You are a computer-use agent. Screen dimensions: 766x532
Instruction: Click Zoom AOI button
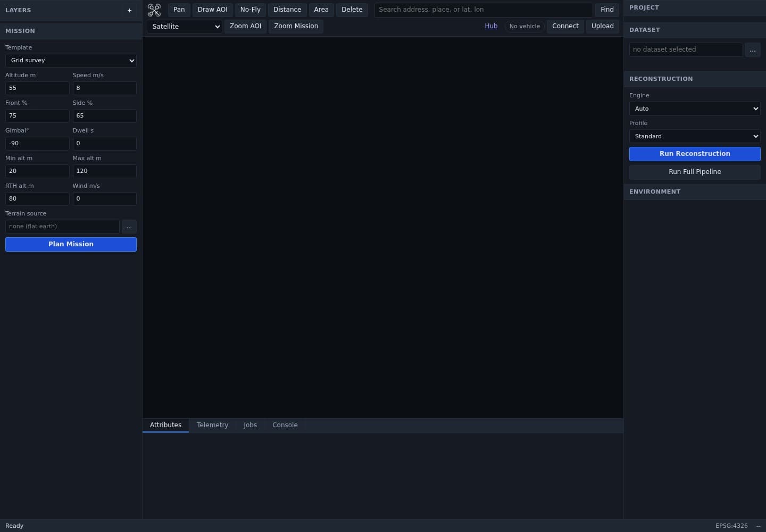[x=245, y=26]
